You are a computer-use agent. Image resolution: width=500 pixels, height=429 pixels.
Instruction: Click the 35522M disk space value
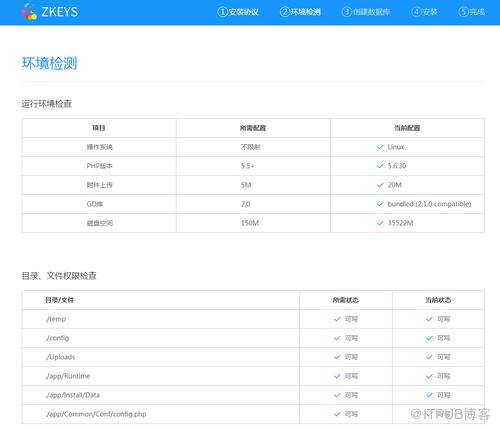400,223
